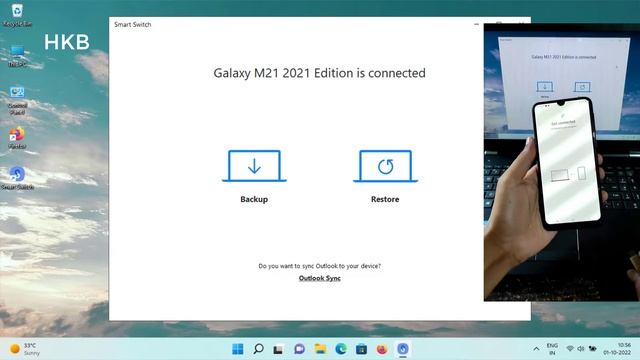Open File Explorer from the taskbar
This screenshot has height=360, width=640.
[x=320, y=349]
